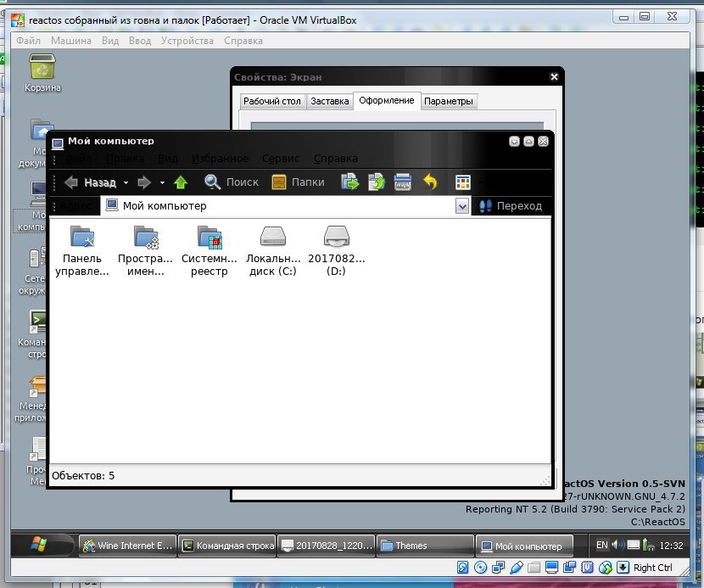The image size is (704, 588).
Task: Go up one level with green arrow
Action: (181, 182)
